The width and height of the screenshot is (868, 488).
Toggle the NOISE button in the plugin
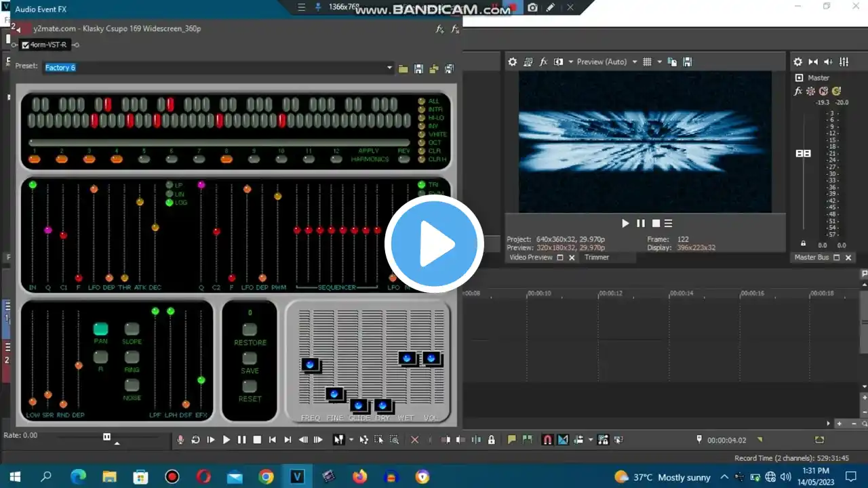(132, 385)
